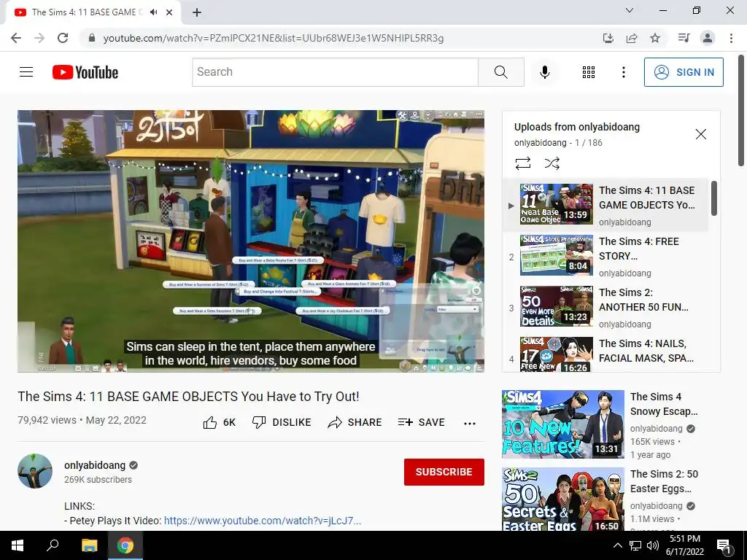Click the video player area
The height and width of the screenshot is (560, 747).
pos(251,241)
